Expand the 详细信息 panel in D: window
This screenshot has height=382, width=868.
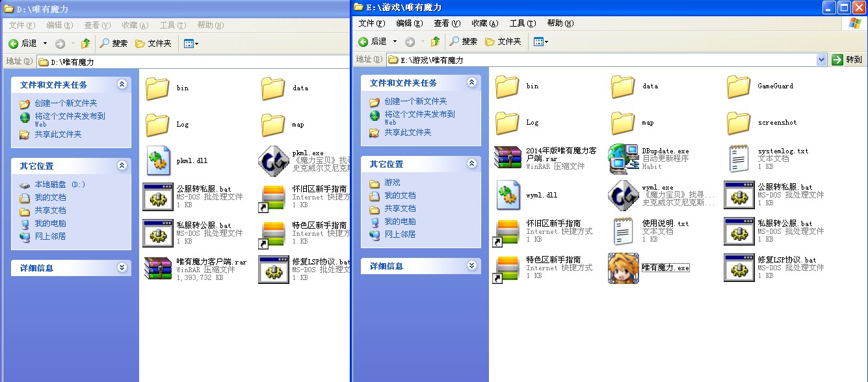tap(121, 267)
